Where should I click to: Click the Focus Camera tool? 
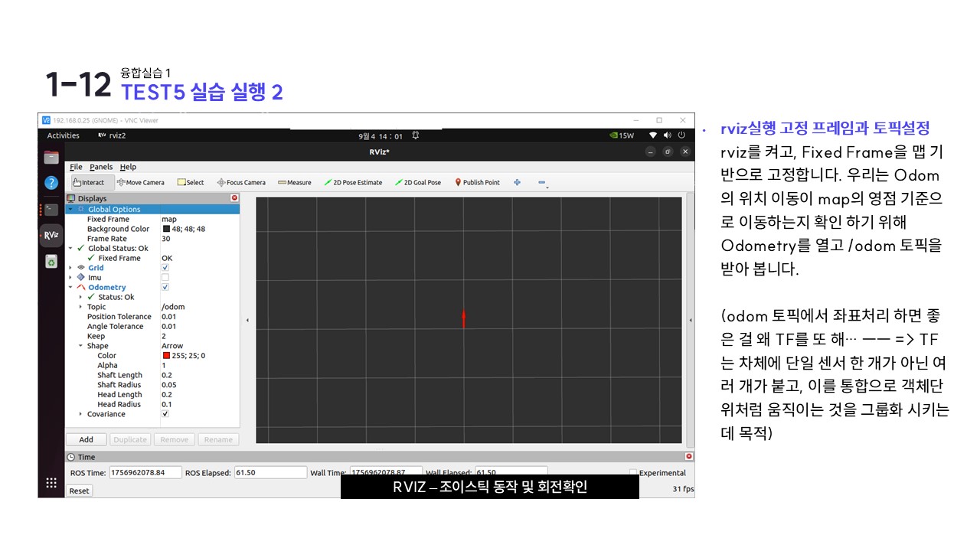[241, 182]
